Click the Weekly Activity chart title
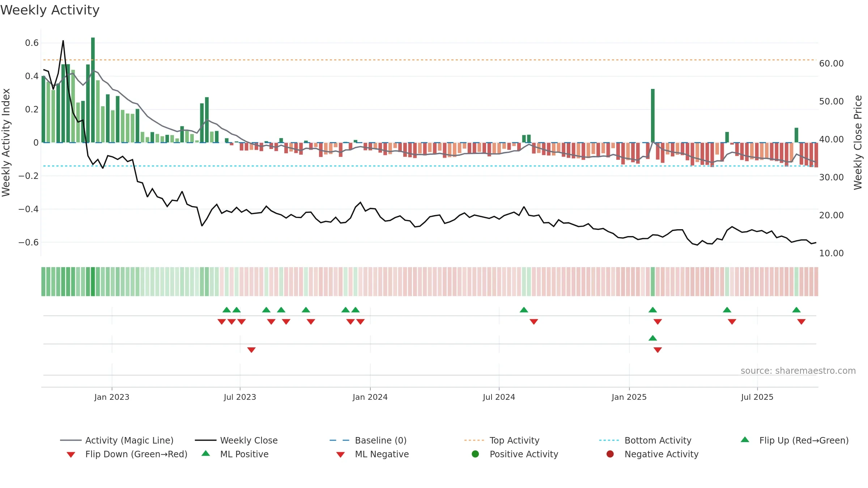Screen dimensions: 868x488 click(50, 10)
